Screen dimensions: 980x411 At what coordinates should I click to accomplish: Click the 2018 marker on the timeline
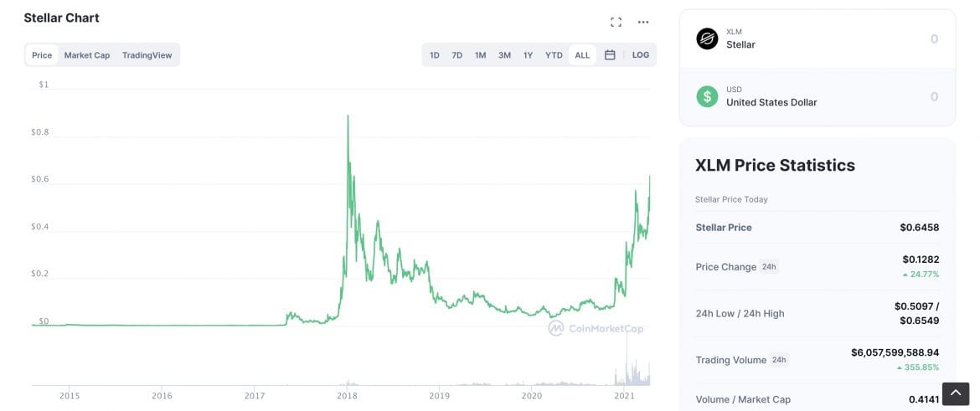click(x=347, y=395)
